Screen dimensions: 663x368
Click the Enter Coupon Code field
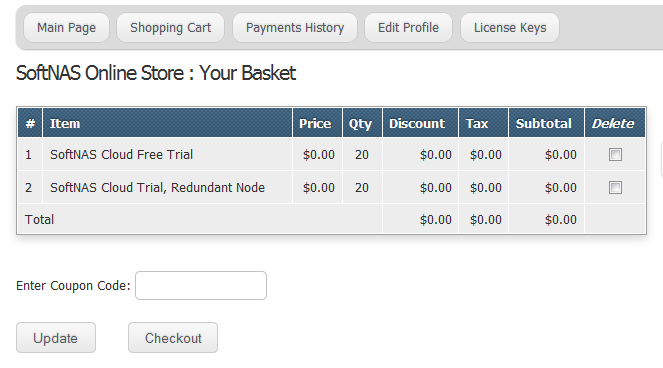click(201, 286)
